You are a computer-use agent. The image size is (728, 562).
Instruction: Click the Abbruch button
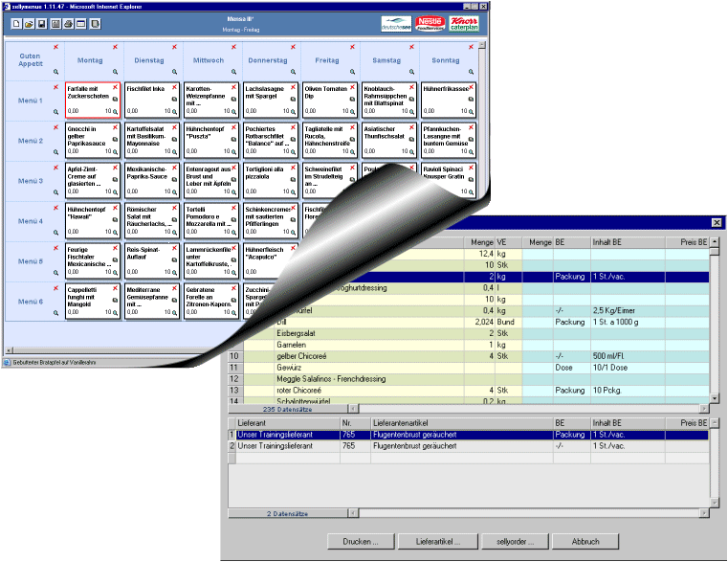pos(585,542)
